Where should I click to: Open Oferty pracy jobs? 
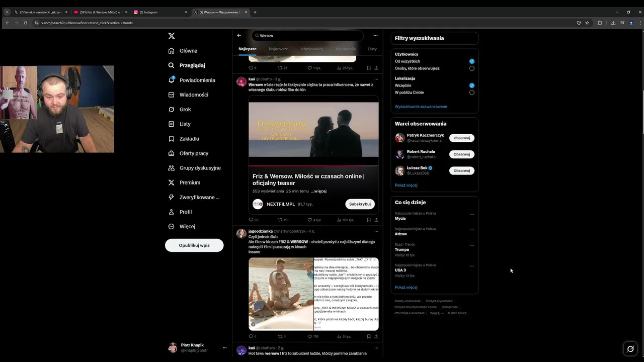coord(188,153)
